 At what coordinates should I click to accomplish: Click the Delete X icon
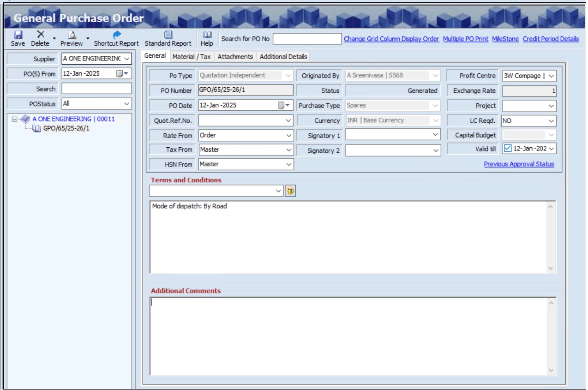[41, 35]
